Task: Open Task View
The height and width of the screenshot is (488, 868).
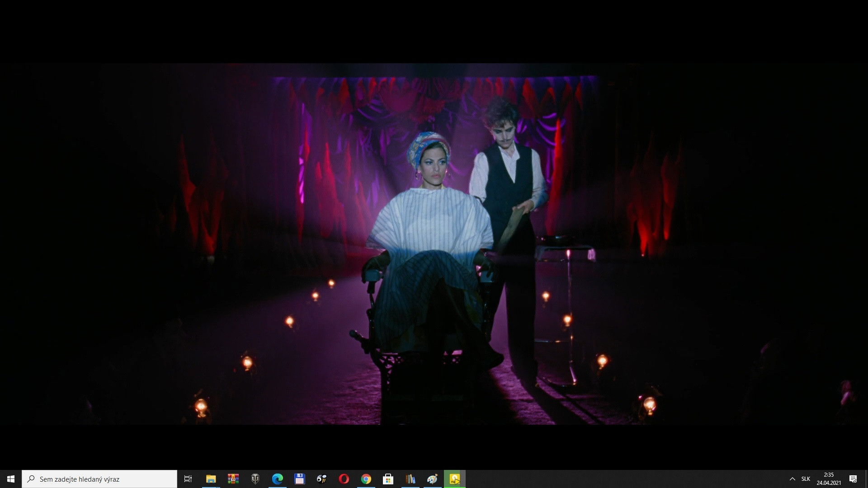Action: (x=188, y=479)
